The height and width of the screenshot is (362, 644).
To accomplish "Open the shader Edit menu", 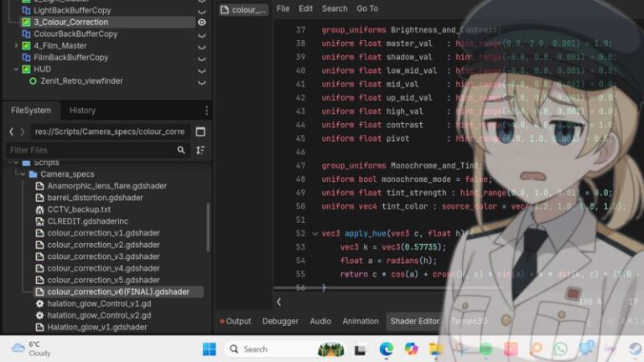I will pyautogui.click(x=305, y=8).
